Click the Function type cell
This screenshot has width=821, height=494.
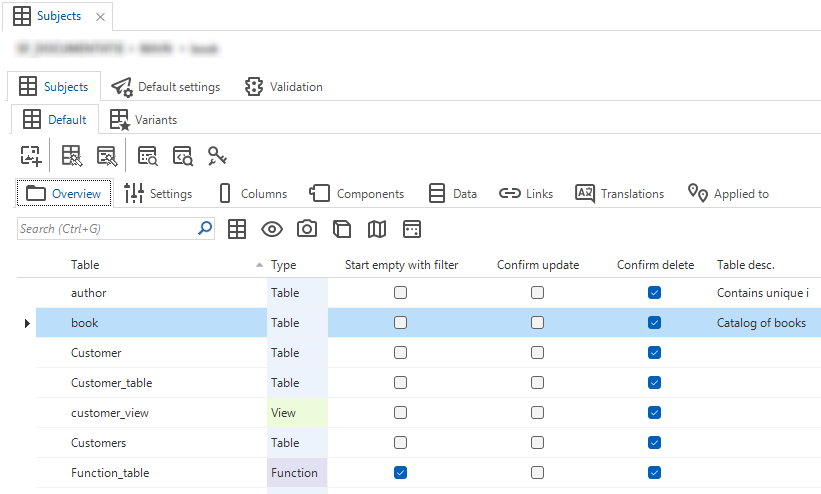click(297, 473)
